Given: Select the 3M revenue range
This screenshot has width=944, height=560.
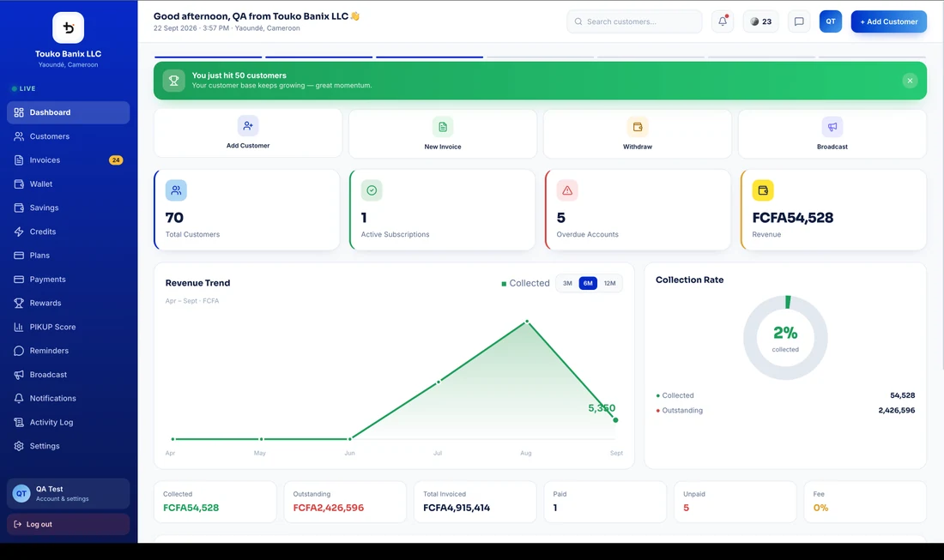Looking at the screenshot, I should [567, 283].
